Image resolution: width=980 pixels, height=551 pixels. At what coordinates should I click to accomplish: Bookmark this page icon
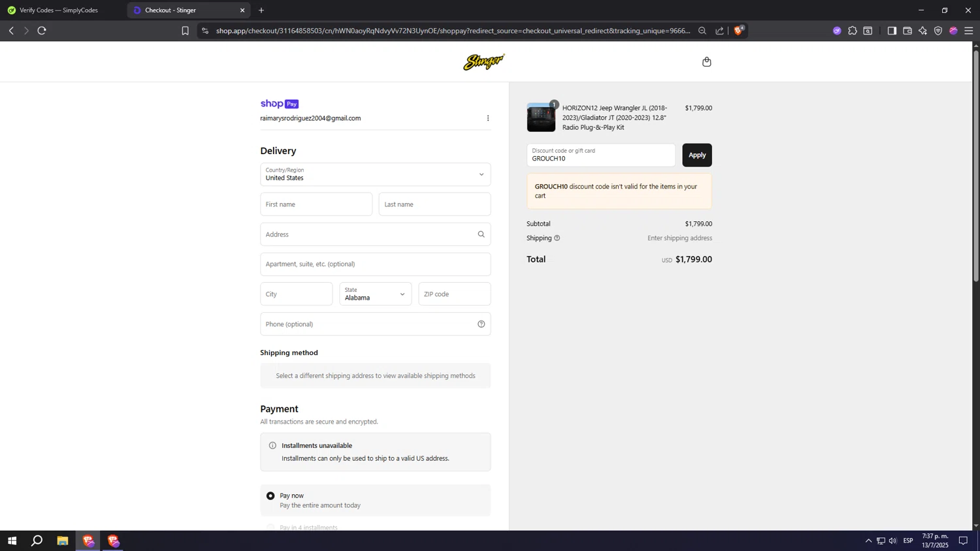185,31
